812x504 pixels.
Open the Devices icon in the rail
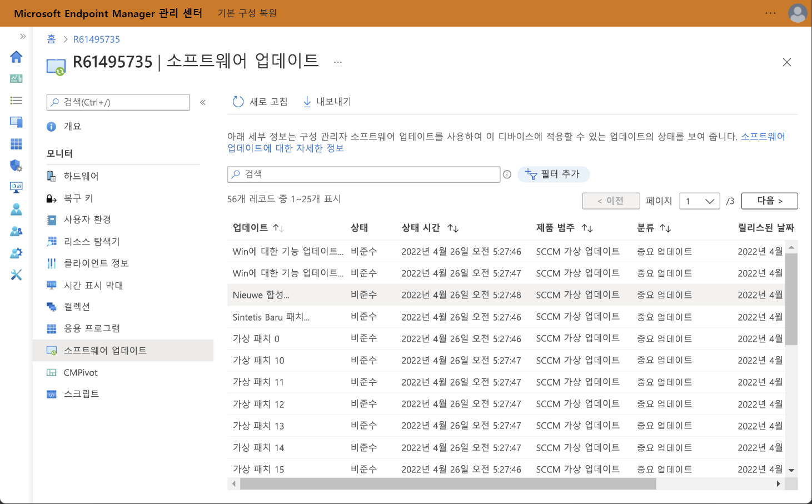tap(16, 122)
